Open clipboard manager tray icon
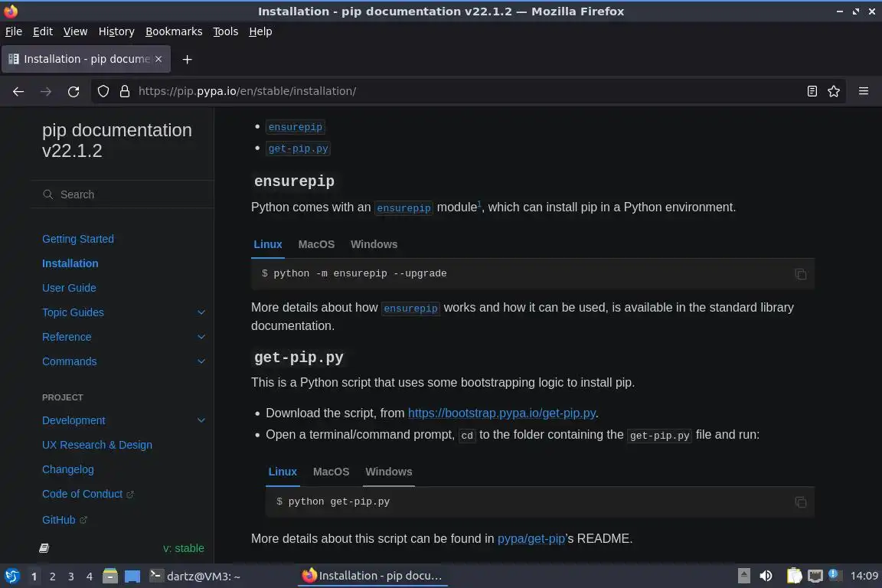882x588 pixels. pos(794,577)
